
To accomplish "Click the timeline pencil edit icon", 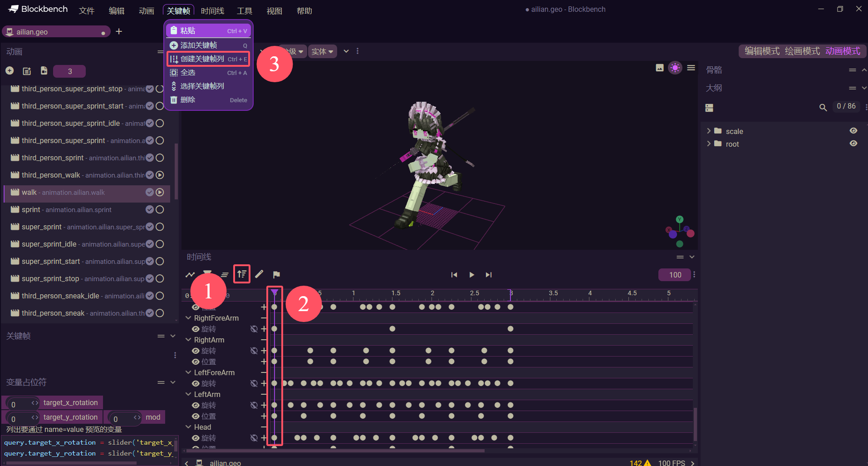I will [259, 274].
